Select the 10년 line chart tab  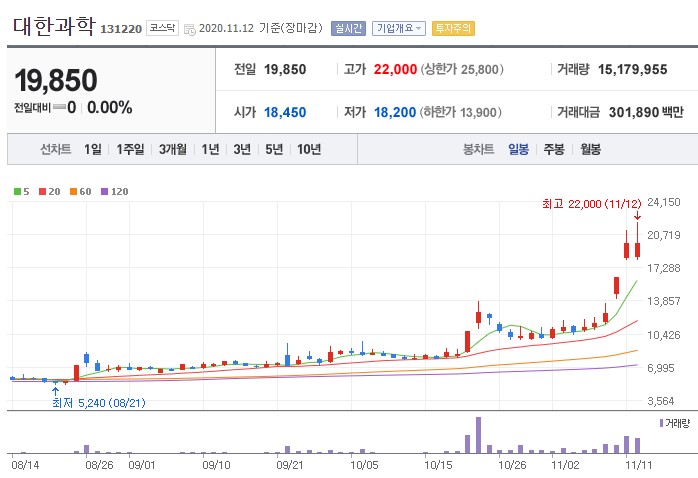(309, 149)
